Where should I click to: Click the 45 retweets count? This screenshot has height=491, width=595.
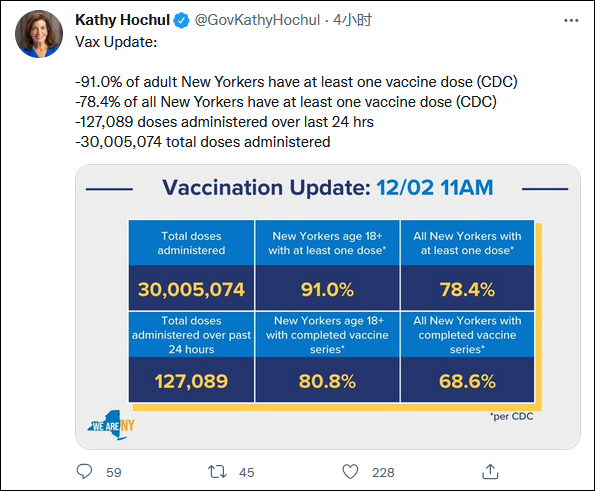pos(247,472)
